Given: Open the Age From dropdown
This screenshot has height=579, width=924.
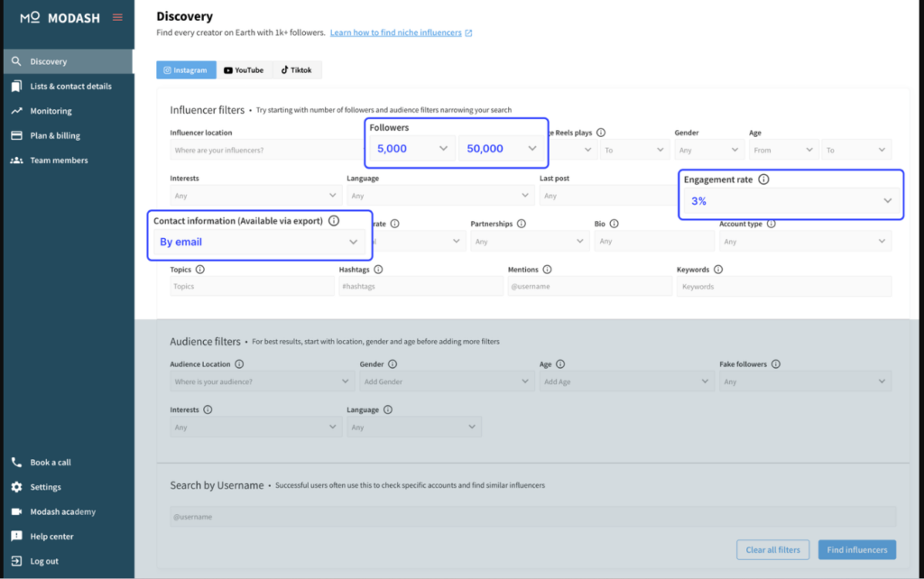Looking at the screenshot, I should [x=783, y=150].
